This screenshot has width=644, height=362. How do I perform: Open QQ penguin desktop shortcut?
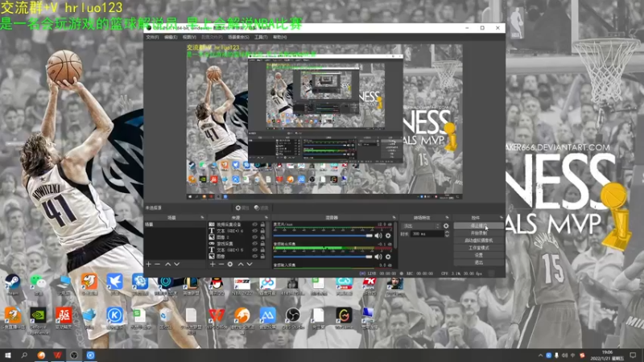[x=217, y=284]
